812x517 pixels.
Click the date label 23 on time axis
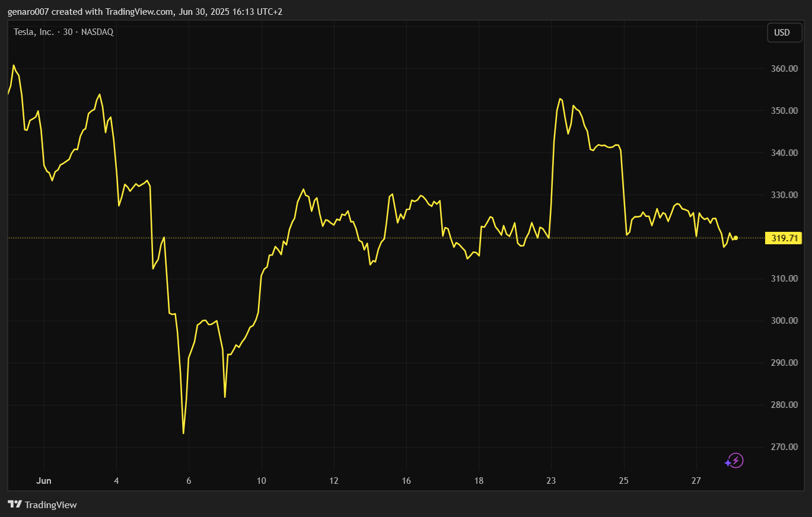551,480
